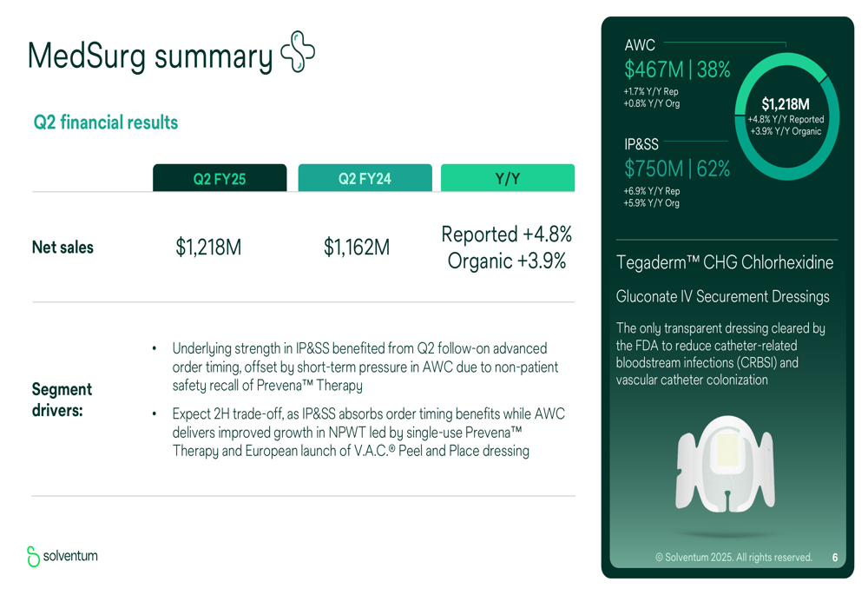
Task: Click the MedSurg summary title
Action: (150, 57)
